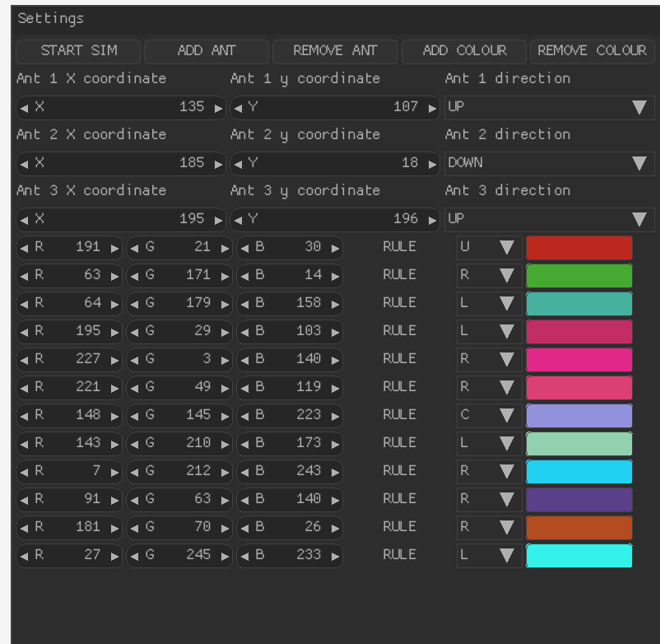Click the bright cyan colour swatch in last row

(579, 556)
